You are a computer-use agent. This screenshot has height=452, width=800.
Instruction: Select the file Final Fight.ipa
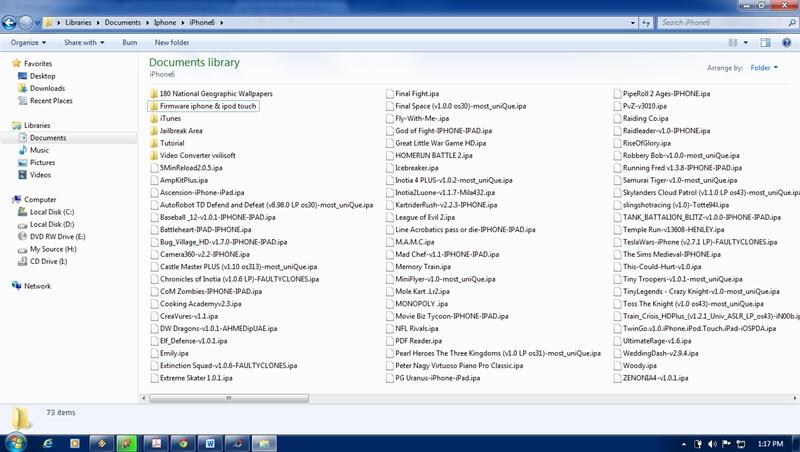click(x=417, y=93)
